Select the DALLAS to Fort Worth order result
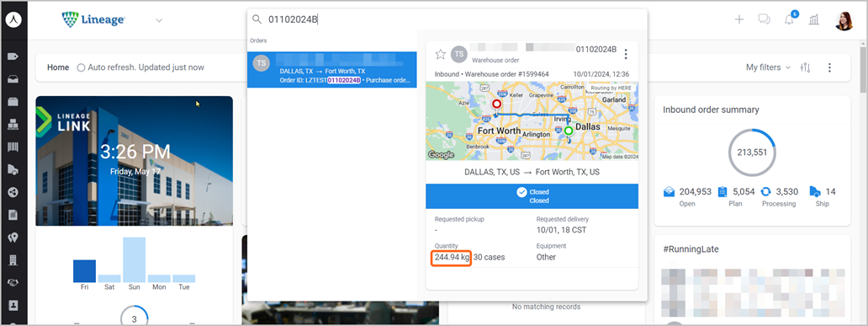868x326 pixels. pyautogui.click(x=331, y=70)
